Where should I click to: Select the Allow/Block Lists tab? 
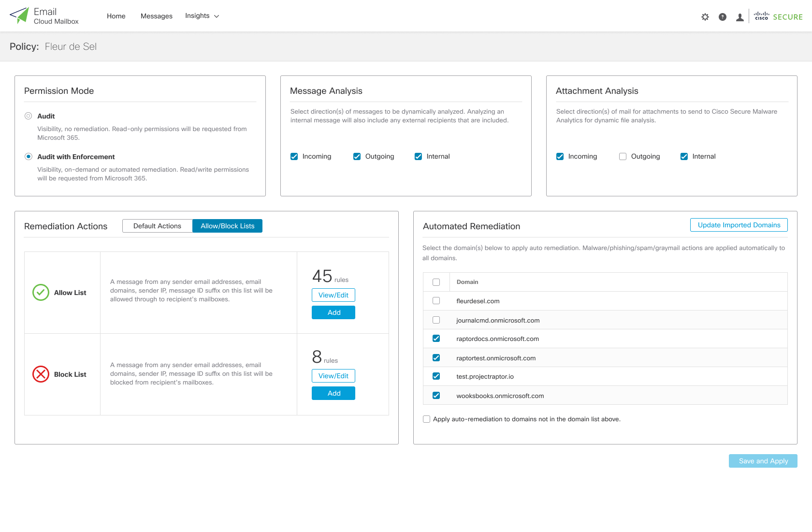click(227, 226)
